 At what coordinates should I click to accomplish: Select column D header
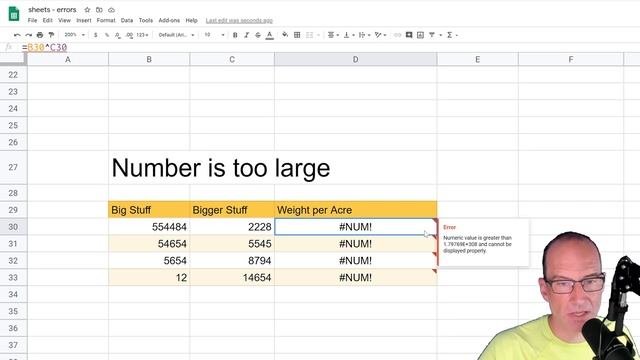[x=356, y=60]
